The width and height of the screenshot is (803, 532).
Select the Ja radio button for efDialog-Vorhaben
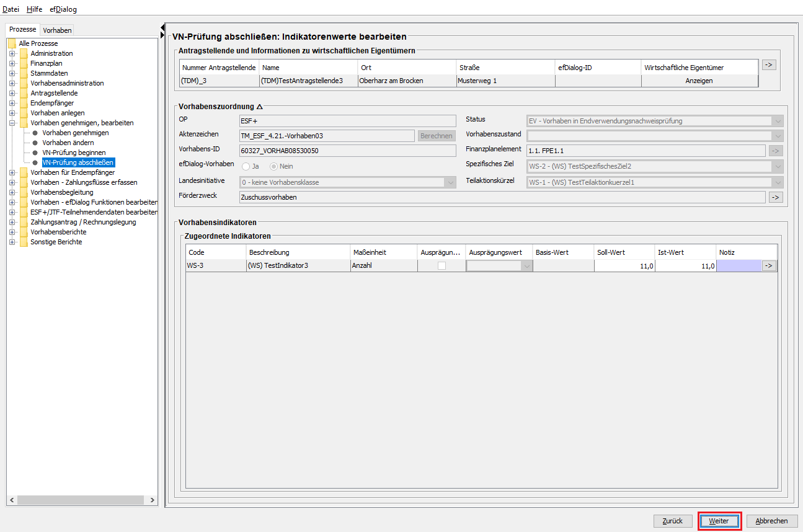point(246,166)
